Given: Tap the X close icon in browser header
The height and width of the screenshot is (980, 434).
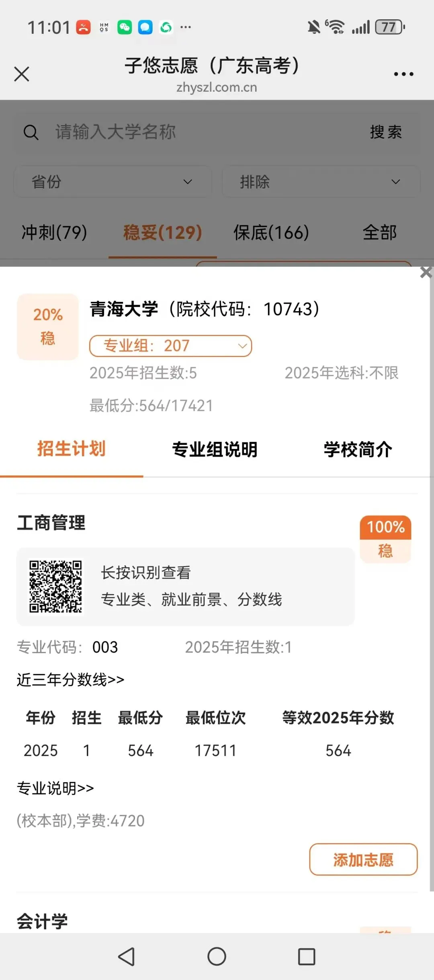Looking at the screenshot, I should point(22,74).
